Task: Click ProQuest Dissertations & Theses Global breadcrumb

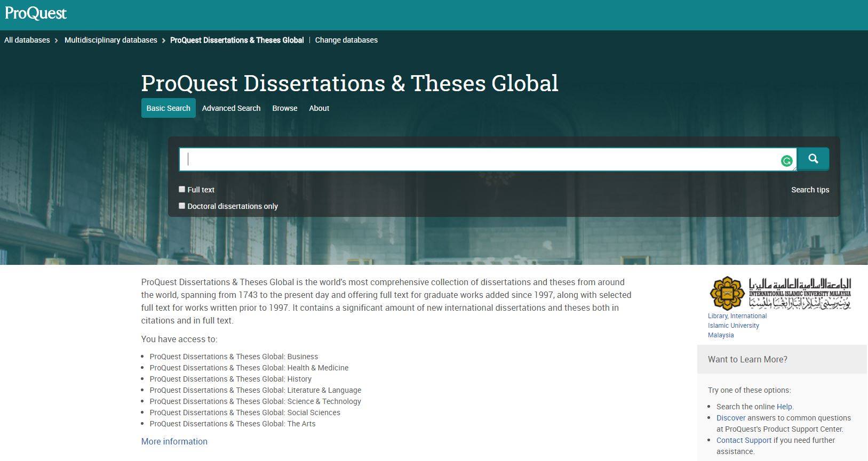Action: point(237,40)
